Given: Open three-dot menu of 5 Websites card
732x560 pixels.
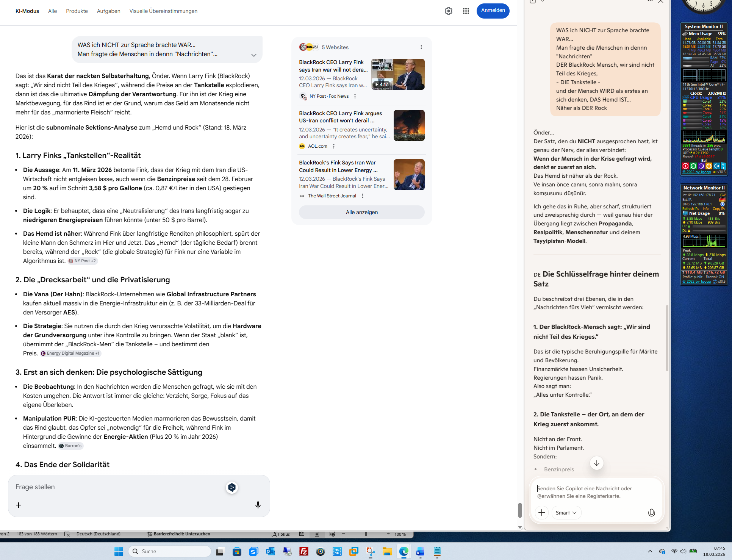Looking at the screenshot, I should coord(421,47).
